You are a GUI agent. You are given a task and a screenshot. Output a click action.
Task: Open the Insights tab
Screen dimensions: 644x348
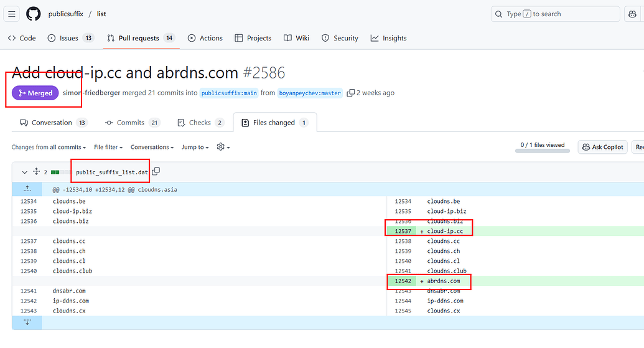(388, 38)
